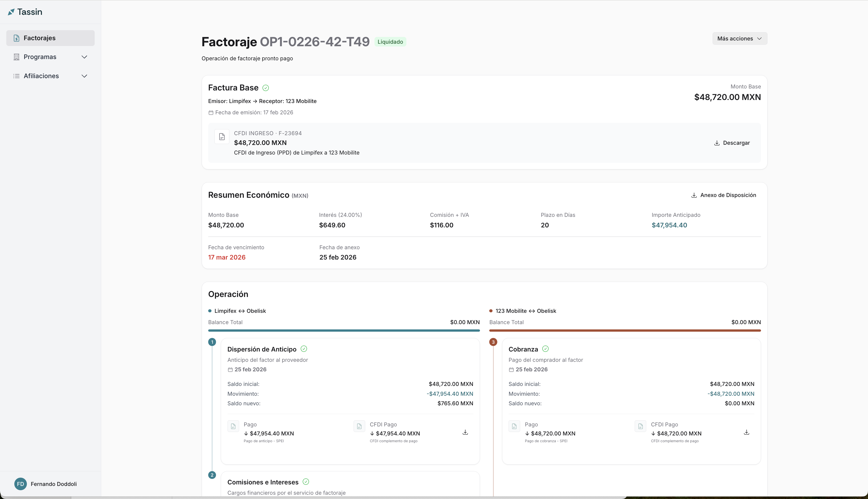This screenshot has width=868, height=499.
Task: Download CFDI Pago in Cobranza card
Action: [746, 432]
